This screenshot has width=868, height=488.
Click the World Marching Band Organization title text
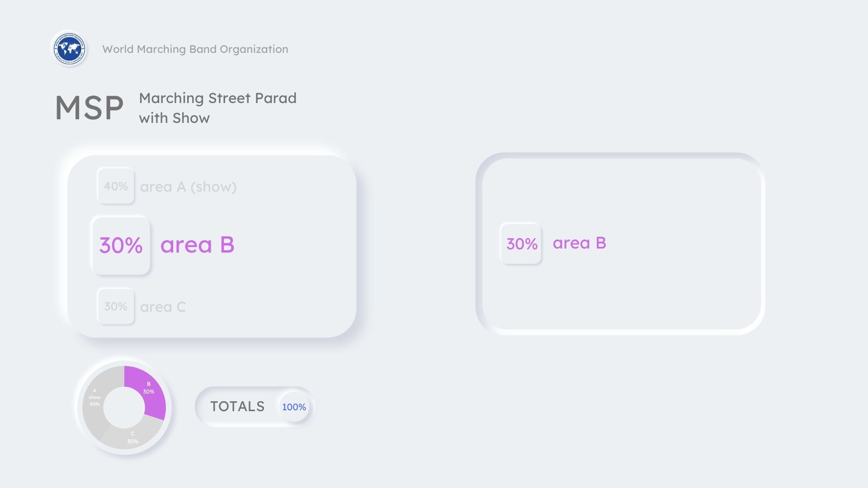click(x=195, y=49)
